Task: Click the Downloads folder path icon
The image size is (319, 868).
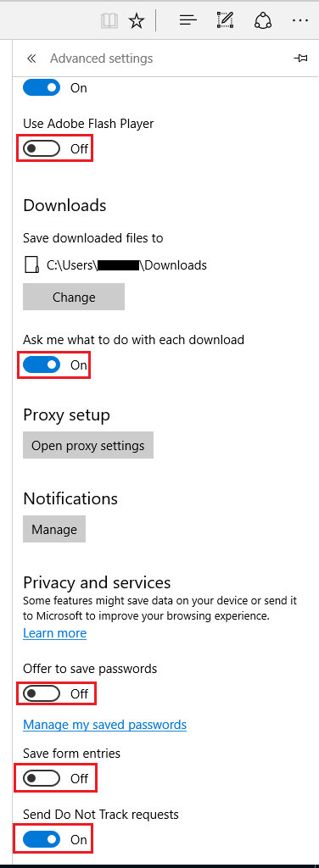Action: 31,265
